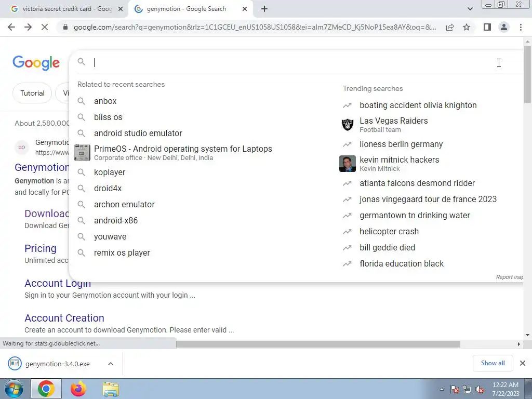This screenshot has width=532, height=399.
Task: Open the Account Login sitelink
Action: pos(58,283)
